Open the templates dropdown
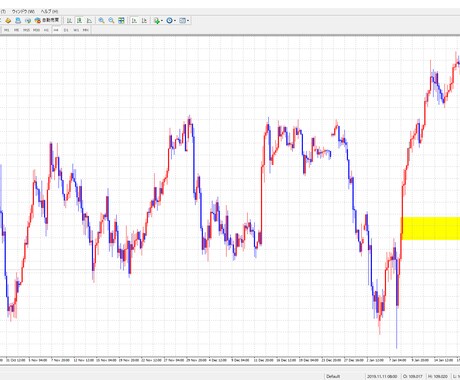460x380 pixels. [184, 21]
